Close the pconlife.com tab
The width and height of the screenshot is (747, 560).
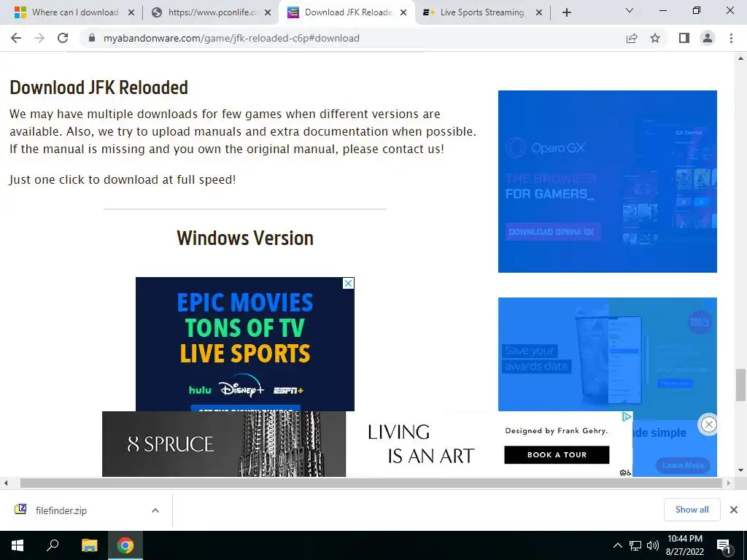(268, 12)
